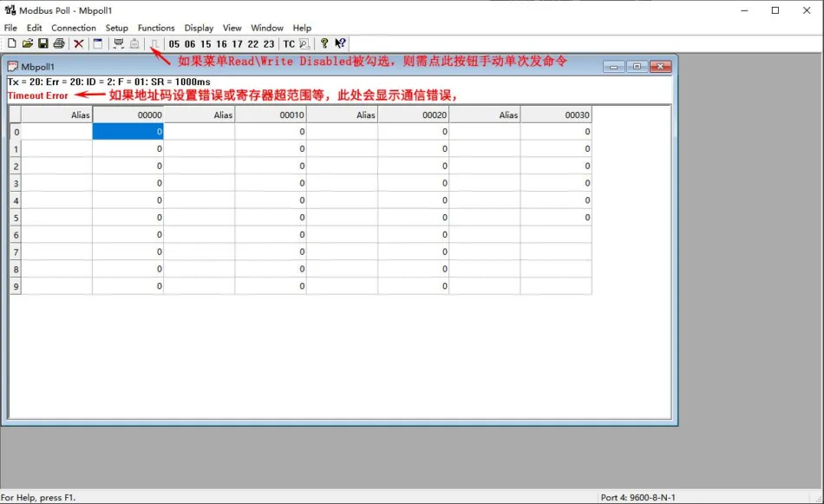824x504 pixels.
Task: Send a single poll with pulse icon
Action: [154, 43]
